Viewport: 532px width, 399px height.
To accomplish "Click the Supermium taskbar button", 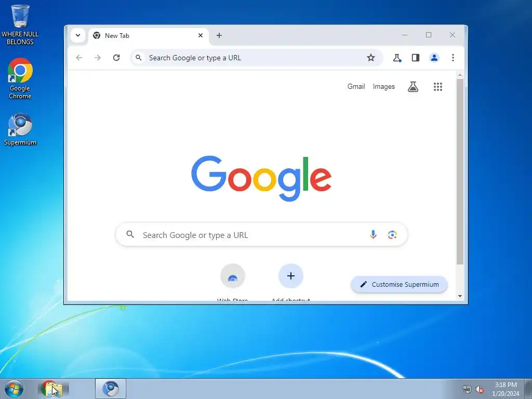I will tap(111, 389).
